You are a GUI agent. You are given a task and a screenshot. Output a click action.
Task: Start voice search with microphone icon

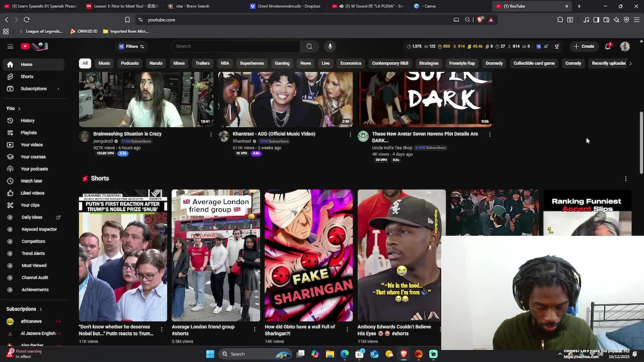[330, 46]
